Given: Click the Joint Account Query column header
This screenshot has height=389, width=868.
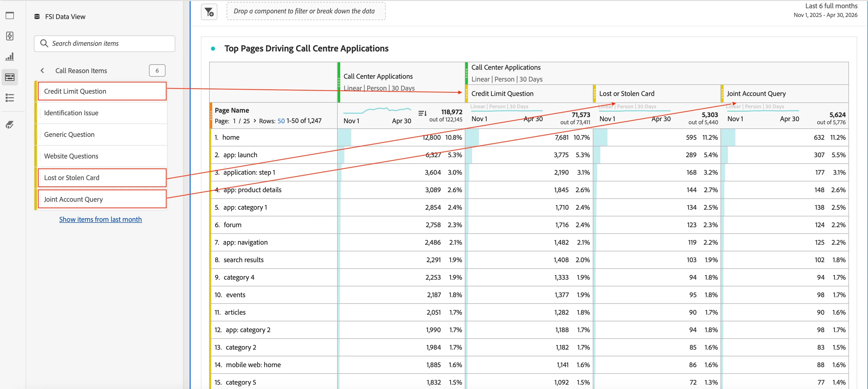Looking at the screenshot, I should pyautogui.click(x=756, y=93).
